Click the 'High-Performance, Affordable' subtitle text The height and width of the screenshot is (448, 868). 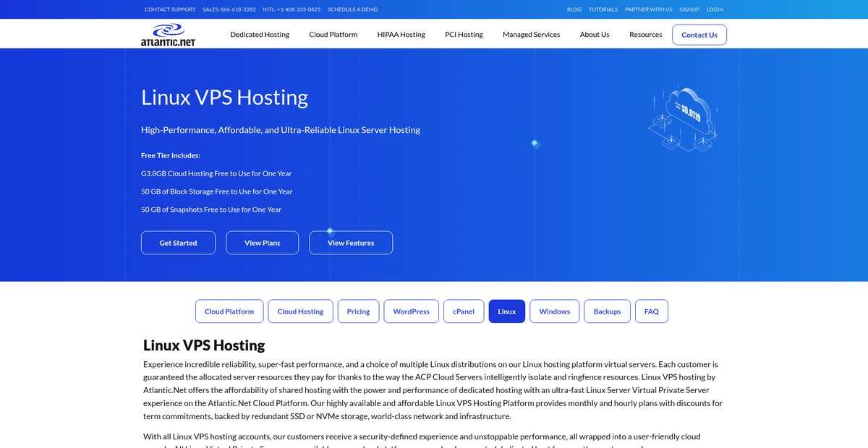[x=281, y=130]
